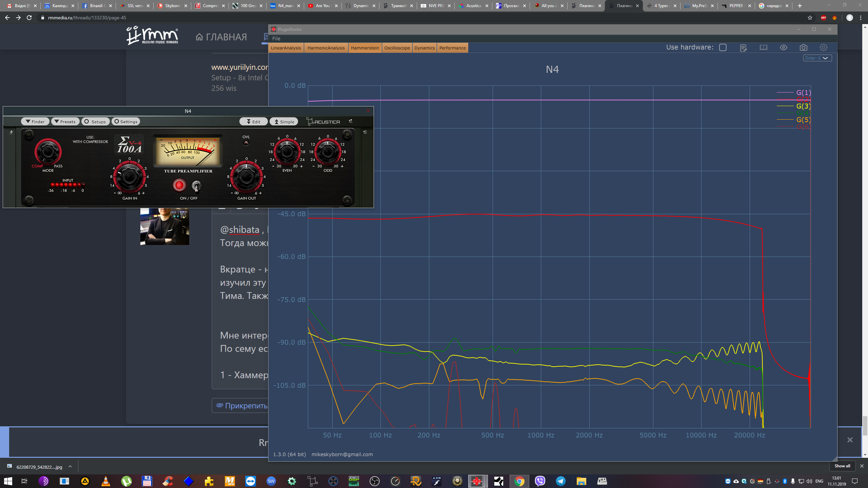
Task: Open Settings in the N4 plugin
Action: pyautogui.click(x=126, y=122)
